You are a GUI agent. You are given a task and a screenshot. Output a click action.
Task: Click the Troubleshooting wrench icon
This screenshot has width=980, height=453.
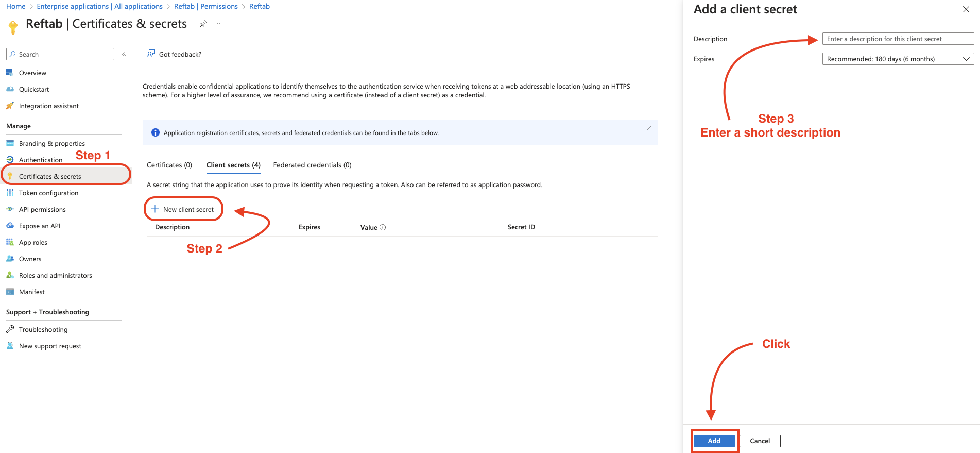10,329
